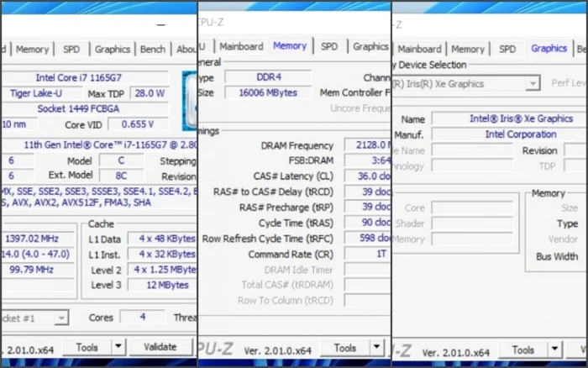Image resolution: width=588 pixels, height=368 pixels.
Task: Switch to Mainboard tab in middle window
Action: pos(241,46)
